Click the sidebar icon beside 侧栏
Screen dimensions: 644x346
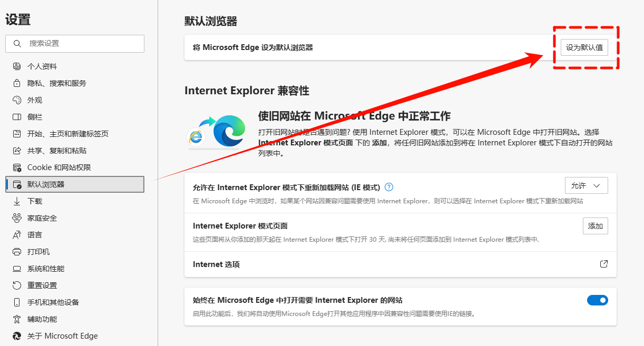coord(17,117)
